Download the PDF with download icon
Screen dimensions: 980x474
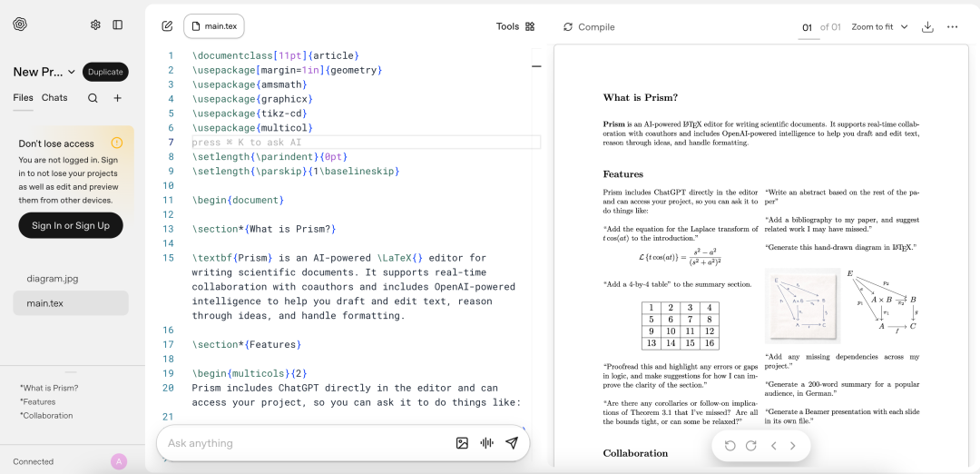tap(928, 26)
